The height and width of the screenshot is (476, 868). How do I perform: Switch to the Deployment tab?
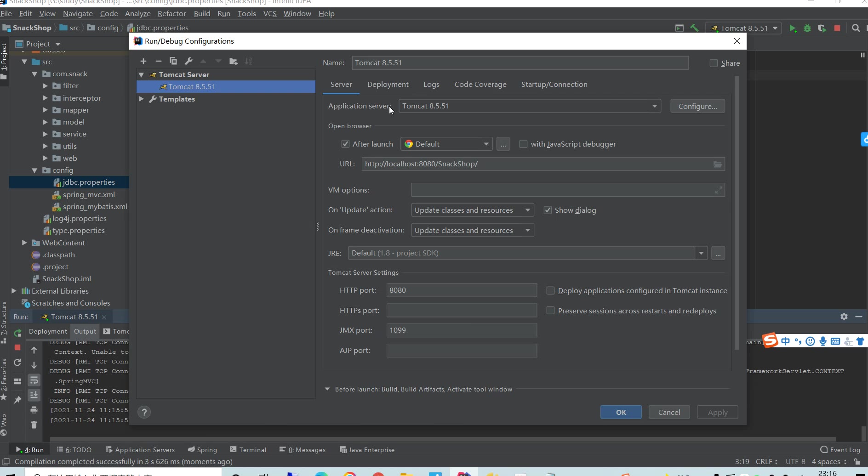(388, 85)
